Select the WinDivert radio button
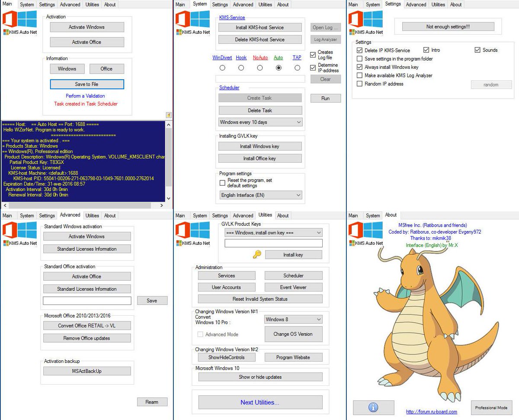This screenshot has height=420, width=519. click(x=222, y=68)
